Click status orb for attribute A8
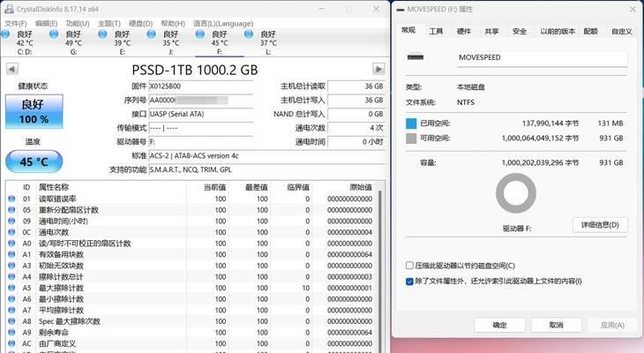 click(11, 321)
